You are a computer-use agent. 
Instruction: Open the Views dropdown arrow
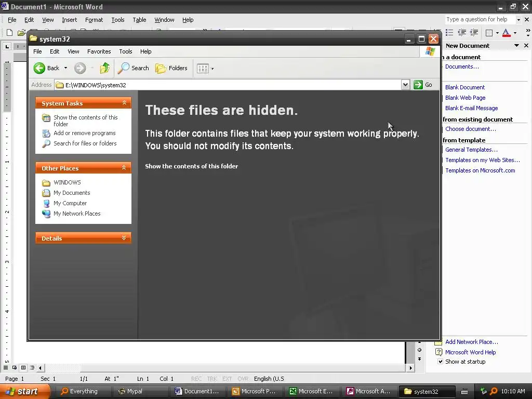(x=212, y=69)
